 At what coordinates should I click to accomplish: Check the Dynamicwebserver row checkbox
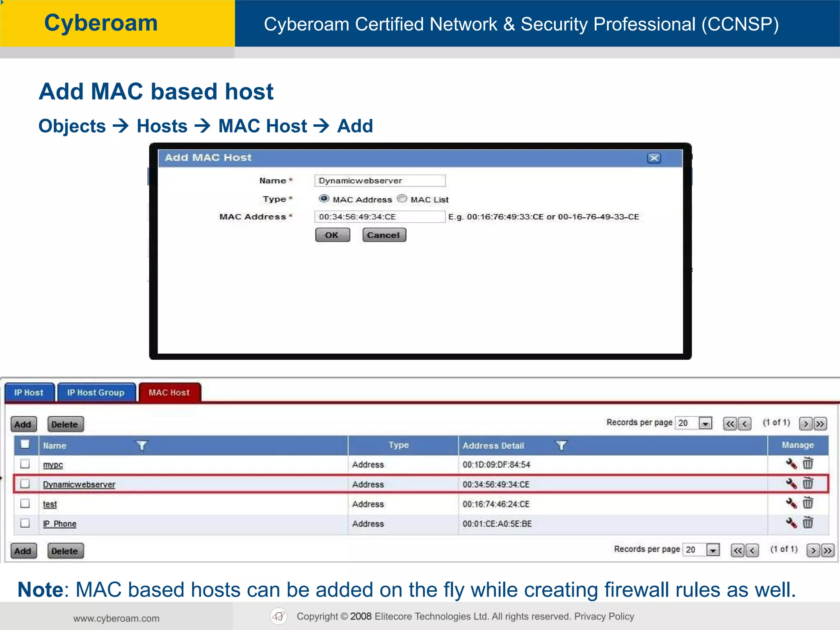(25, 484)
